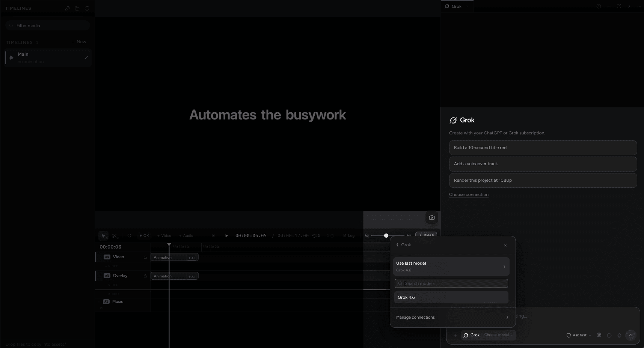Play the timeline preview
Image resolution: width=644 pixels, height=348 pixels.
coord(226,236)
